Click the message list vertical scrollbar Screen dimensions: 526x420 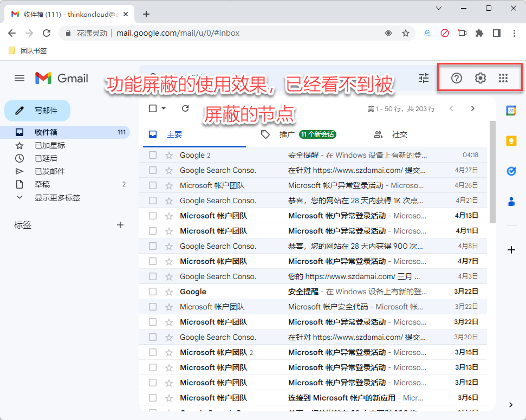[492, 172]
